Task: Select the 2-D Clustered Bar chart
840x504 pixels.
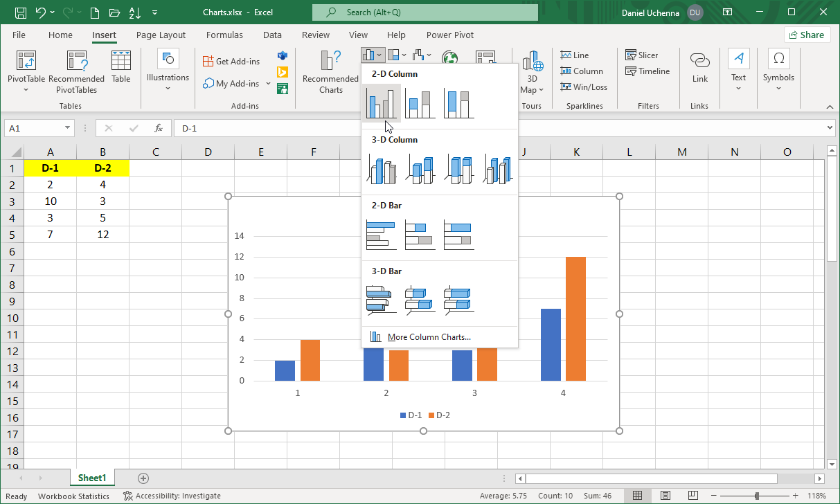Action: point(382,235)
